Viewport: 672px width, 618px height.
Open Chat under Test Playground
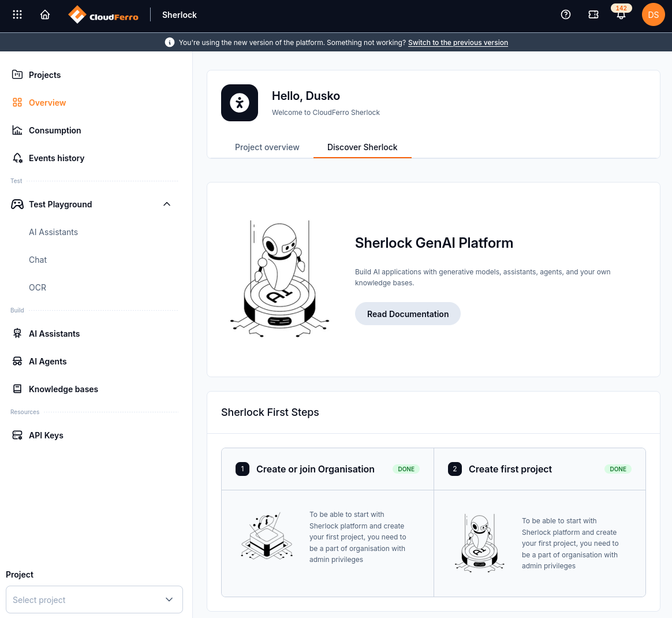(x=38, y=260)
